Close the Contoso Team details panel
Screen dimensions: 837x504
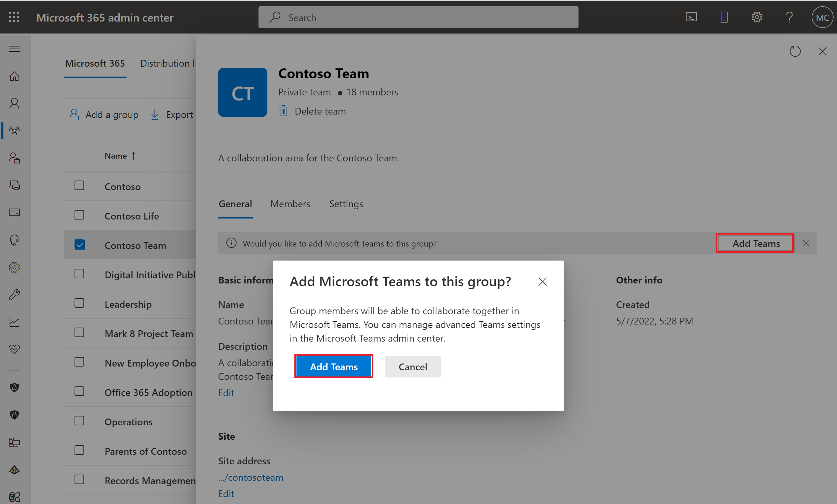822,51
